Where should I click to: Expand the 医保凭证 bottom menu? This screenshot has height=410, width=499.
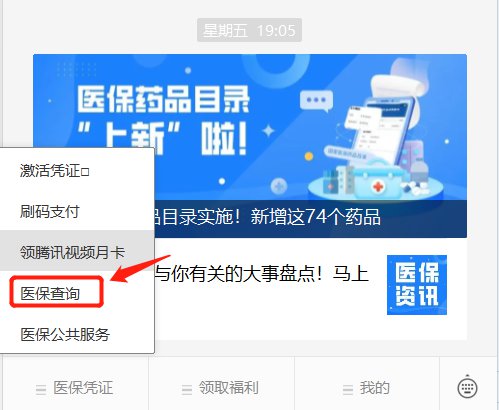(76, 388)
